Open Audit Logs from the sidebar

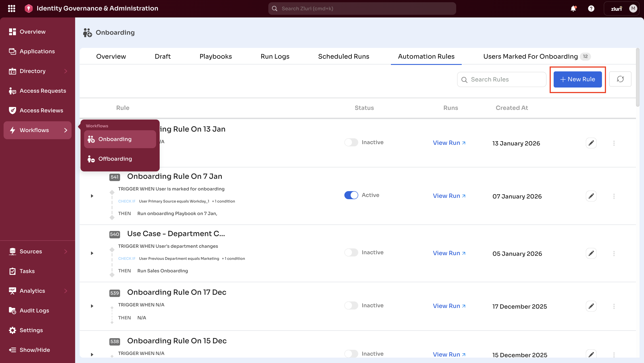[x=34, y=310]
